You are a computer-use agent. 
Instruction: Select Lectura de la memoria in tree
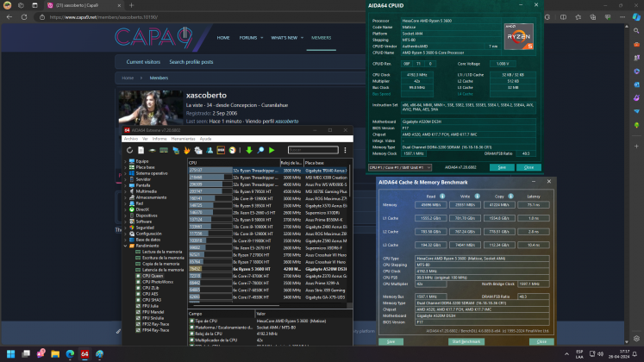[162, 252]
